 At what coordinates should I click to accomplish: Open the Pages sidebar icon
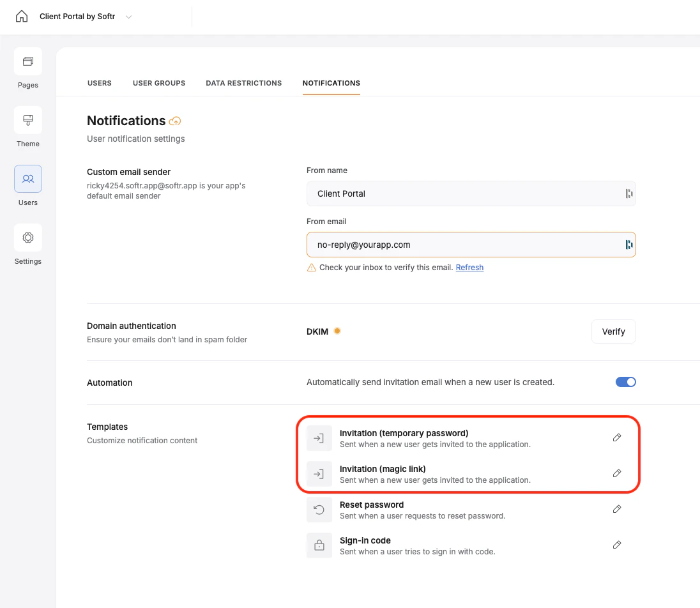28,61
